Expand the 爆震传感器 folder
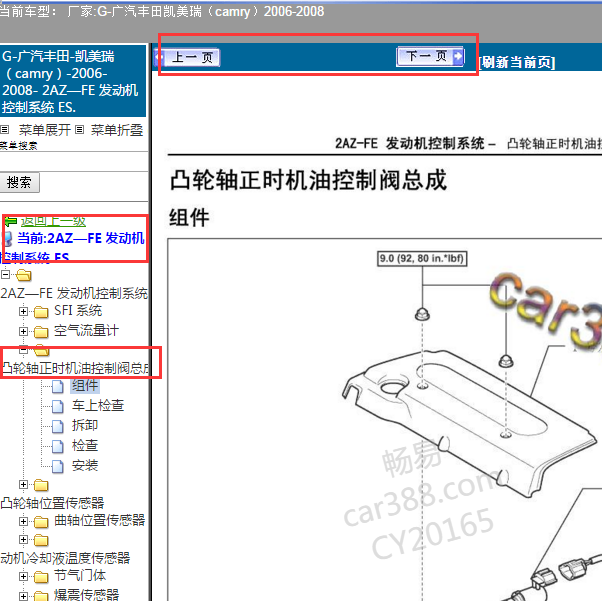This screenshot has height=601, width=602. pos(23,596)
